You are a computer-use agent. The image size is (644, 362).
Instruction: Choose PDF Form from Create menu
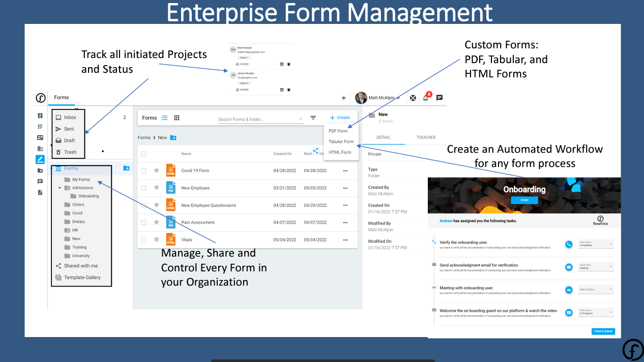338,131
